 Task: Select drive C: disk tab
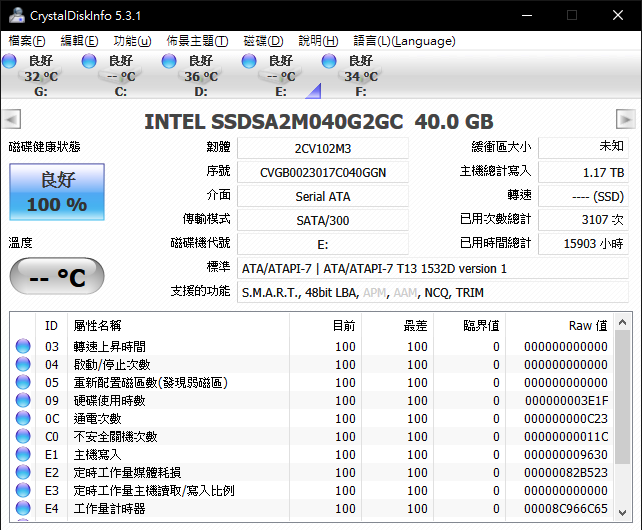coord(121,76)
